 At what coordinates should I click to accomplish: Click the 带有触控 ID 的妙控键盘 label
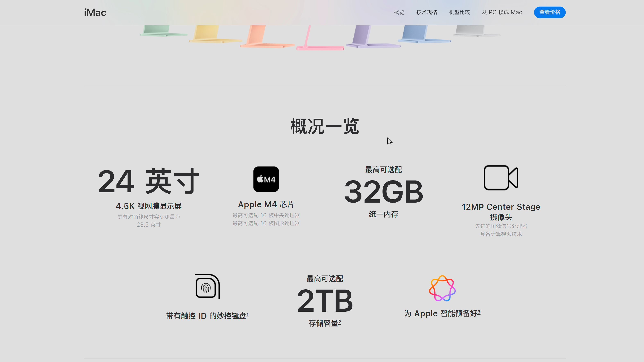coord(207,316)
